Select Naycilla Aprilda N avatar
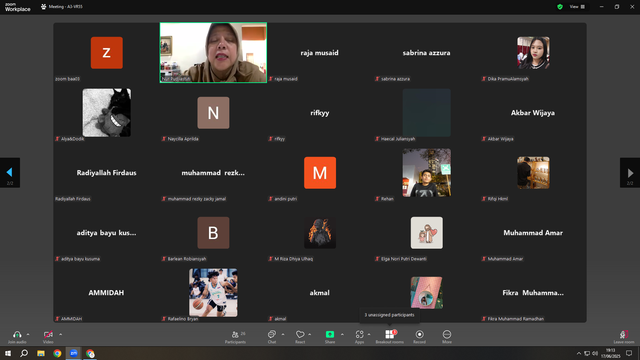640x360 pixels. [213, 113]
